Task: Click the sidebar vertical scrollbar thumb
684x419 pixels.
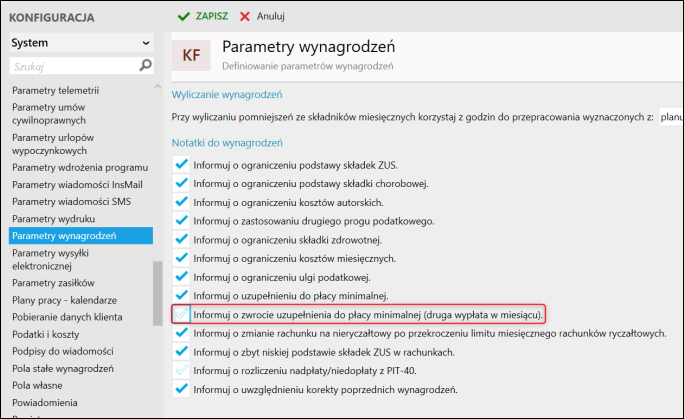Action: point(157,293)
